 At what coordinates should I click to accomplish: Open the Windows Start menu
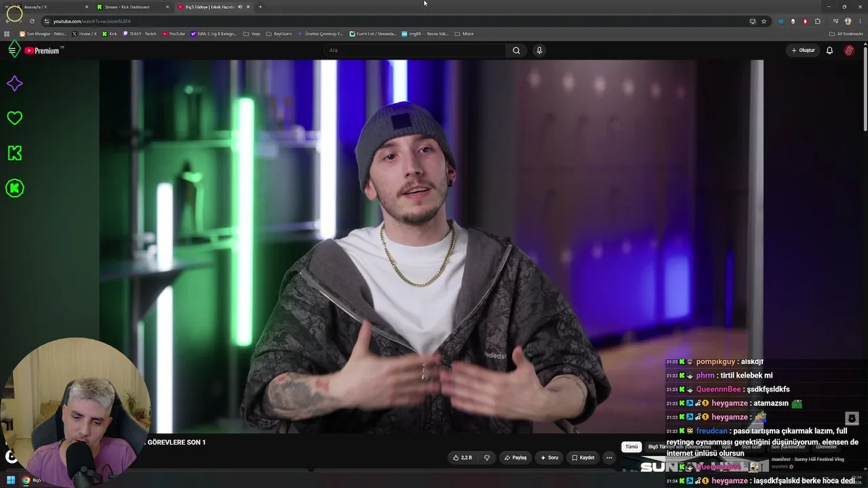pyautogui.click(x=11, y=481)
